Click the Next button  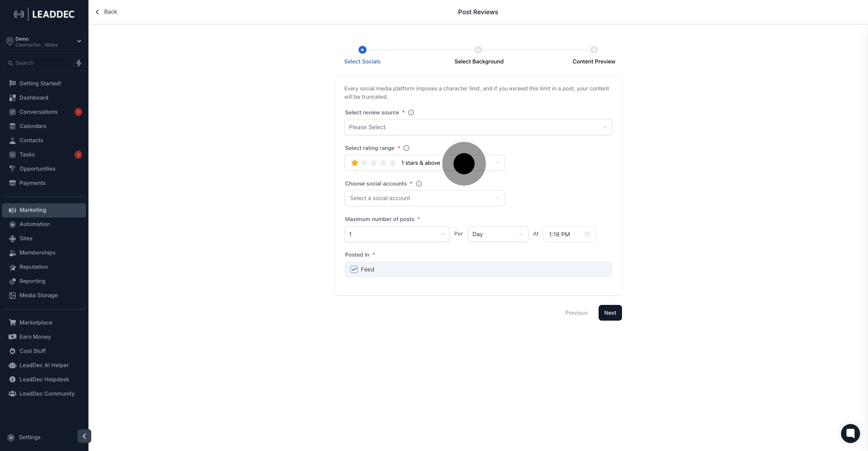[610, 313]
